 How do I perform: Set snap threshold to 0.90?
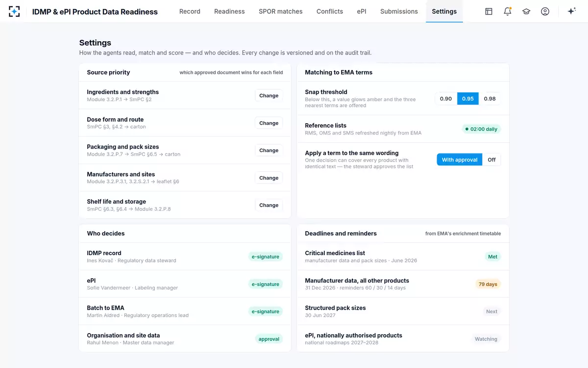(x=446, y=99)
